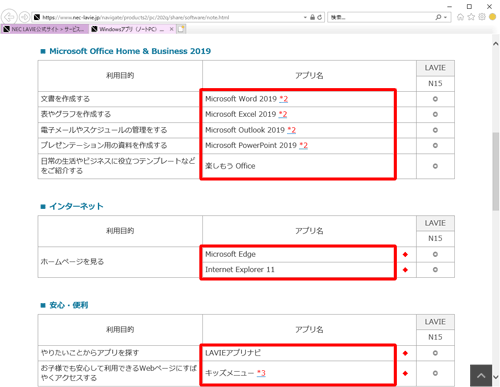This screenshot has height=387, width=500.
Task: Click the browser search input box
Action: pos(381,17)
